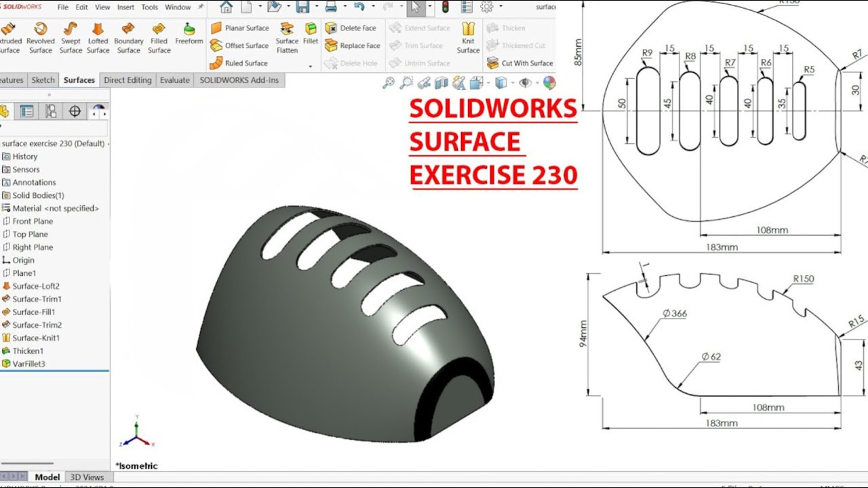Open the Edit menu
This screenshot has width=868, height=488.
(x=82, y=7)
